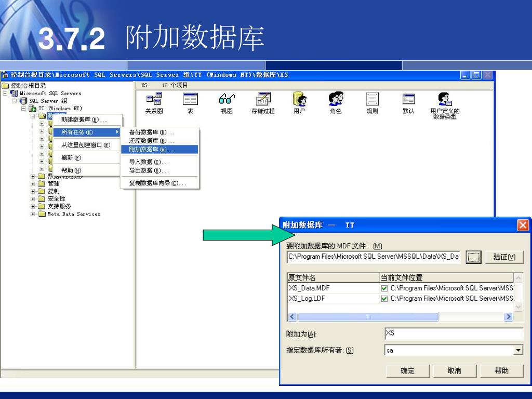
Task: Click the MDF file path field
Action: 374,257
